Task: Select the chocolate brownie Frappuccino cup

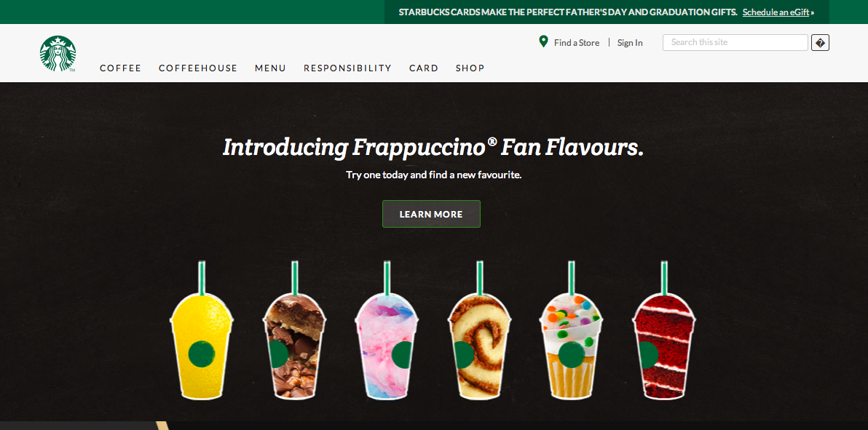Action: (x=294, y=330)
